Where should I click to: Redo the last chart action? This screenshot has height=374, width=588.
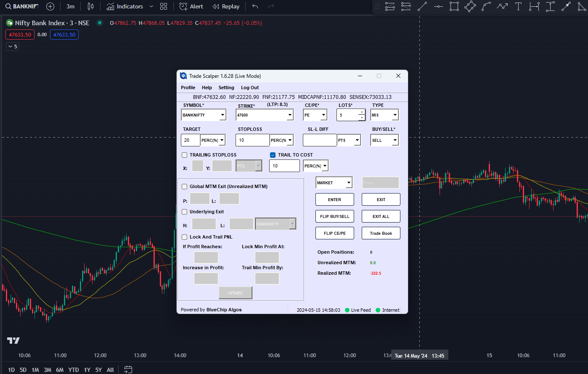[271, 6]
